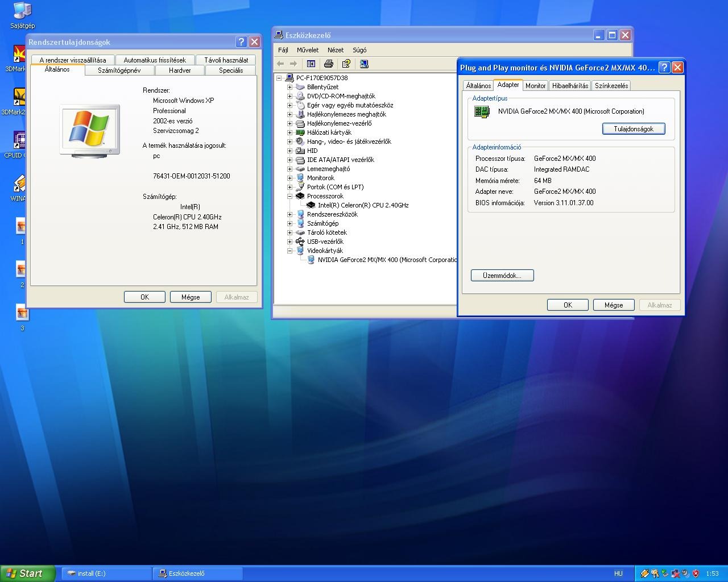Expand the Monitorok node
This screenshot has height=582, width=728.
point(289,178)
